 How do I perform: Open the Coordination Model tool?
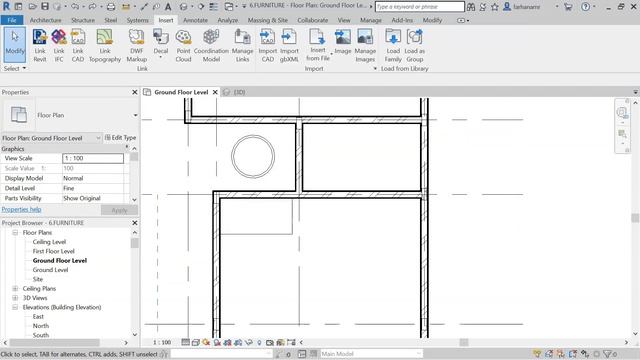tap(211, 46)
